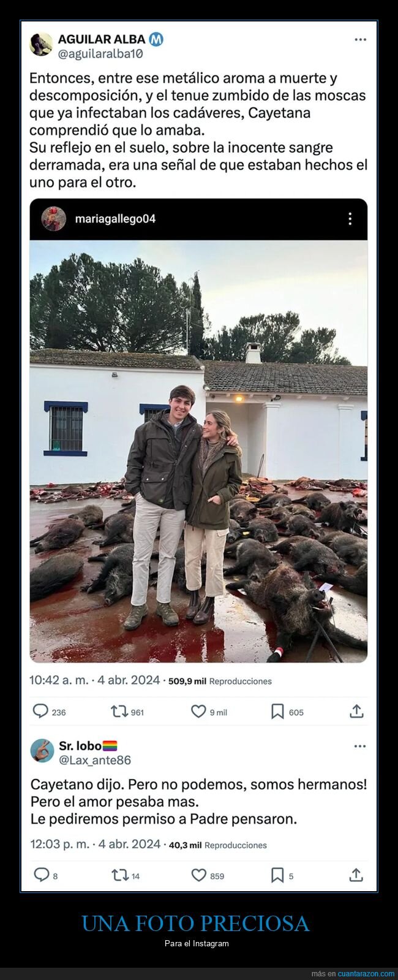Open the three-dot menu on the AGUILAR ALBA tweet
Image resolution: width=398 pixels, height=980 pixels.
point(360,40)
